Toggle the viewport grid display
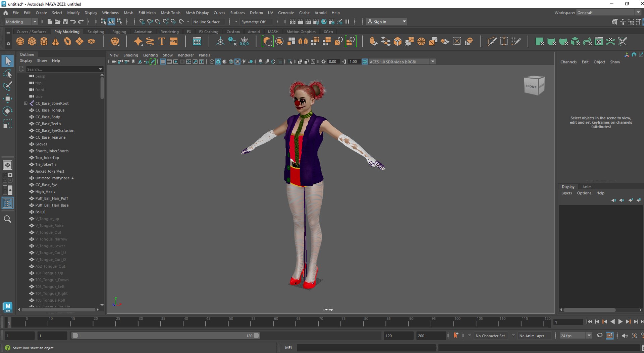 tap(163, 62)
